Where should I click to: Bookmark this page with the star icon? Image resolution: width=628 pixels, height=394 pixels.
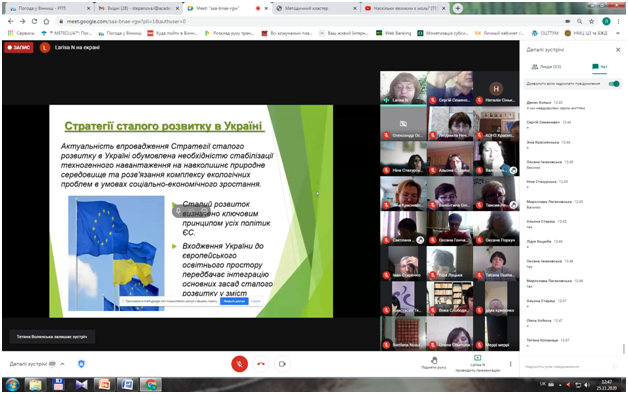592,21
